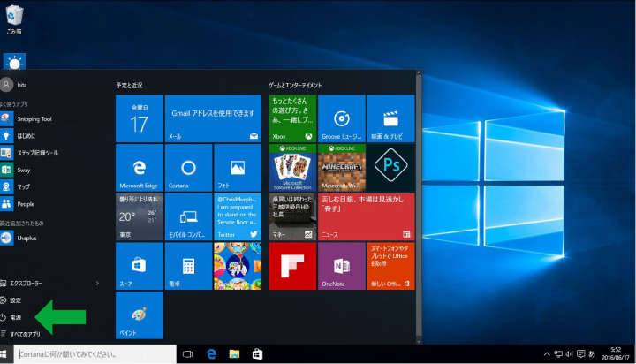Open the volume tray icon
The image size is (636, 364).
pyautogui.click(x=569, y=354)
